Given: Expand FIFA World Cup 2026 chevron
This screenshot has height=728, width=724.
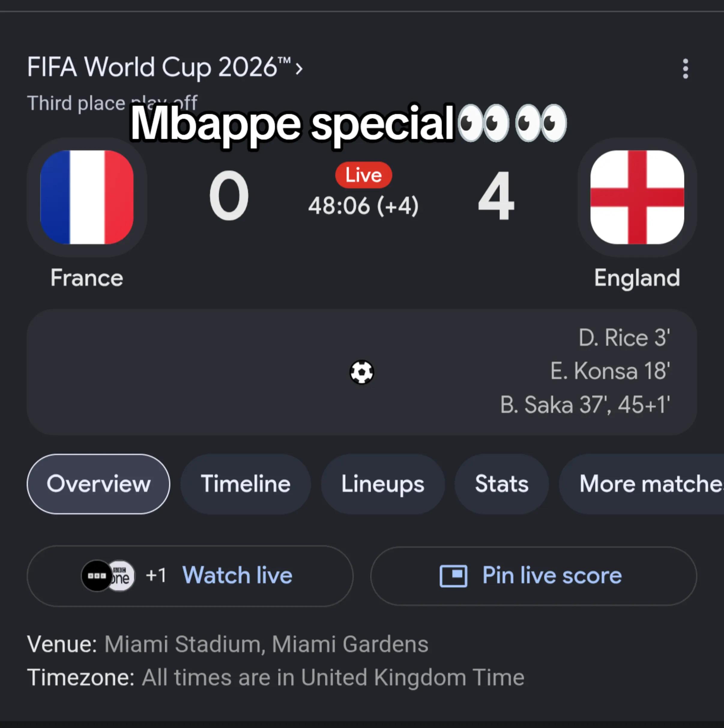Looking at the screenshot, I should tap(299, 68).
